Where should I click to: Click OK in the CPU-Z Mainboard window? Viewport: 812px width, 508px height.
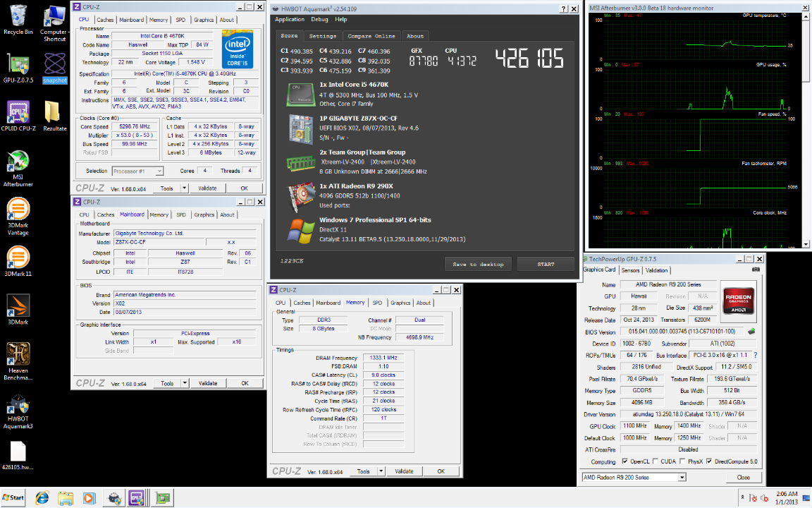(x=245, y=383)
